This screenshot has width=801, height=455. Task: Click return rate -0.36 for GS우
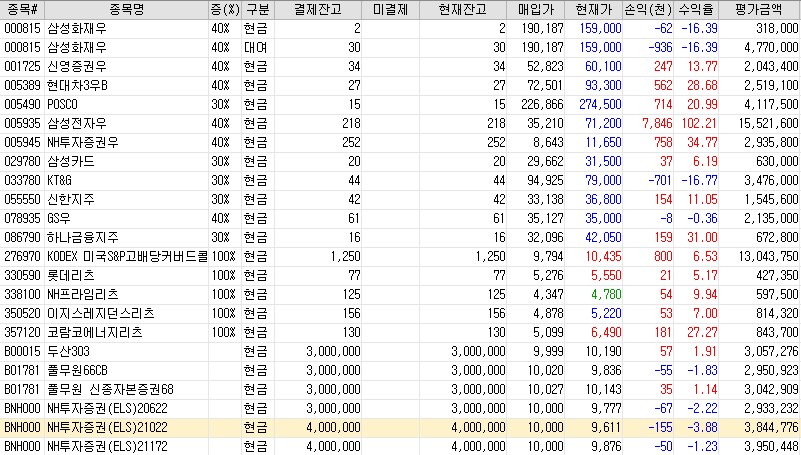[702, 219]
